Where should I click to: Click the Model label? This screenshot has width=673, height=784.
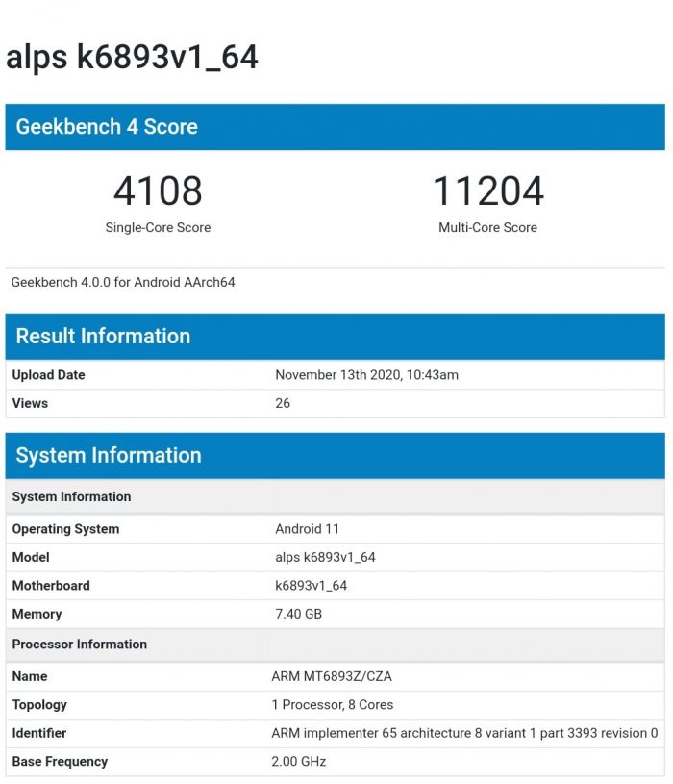(31, 557)
